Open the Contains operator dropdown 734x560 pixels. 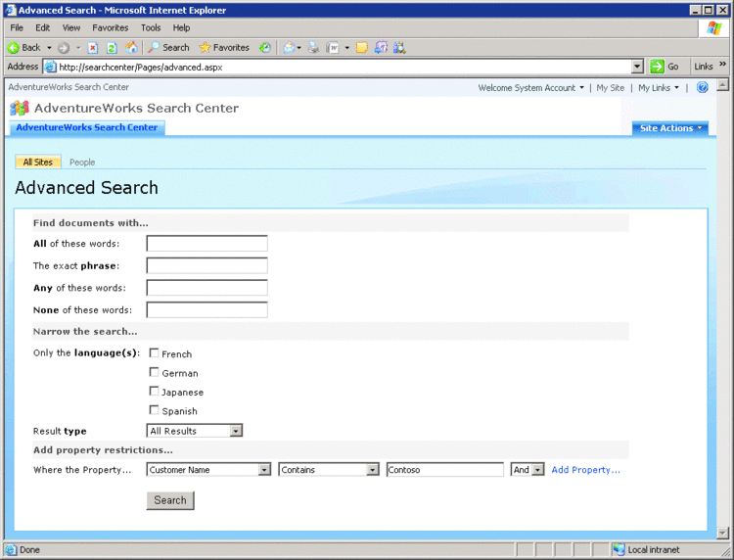(329, 470)
